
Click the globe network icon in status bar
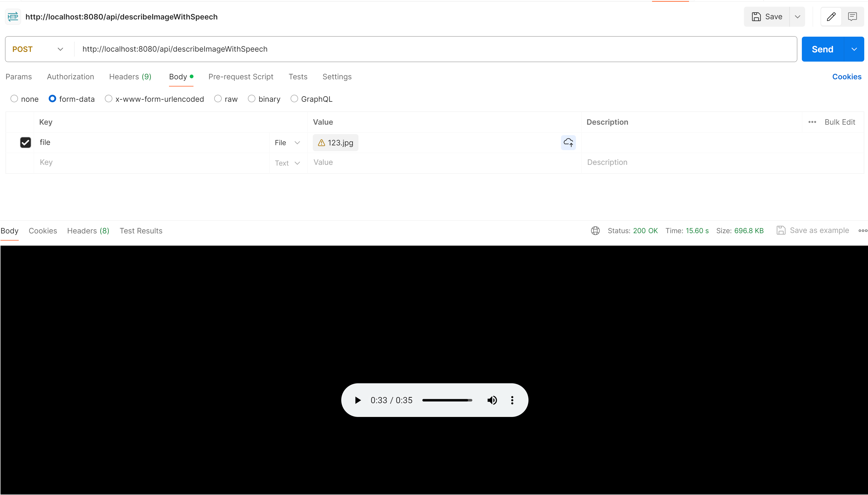(x=595, y=231)
